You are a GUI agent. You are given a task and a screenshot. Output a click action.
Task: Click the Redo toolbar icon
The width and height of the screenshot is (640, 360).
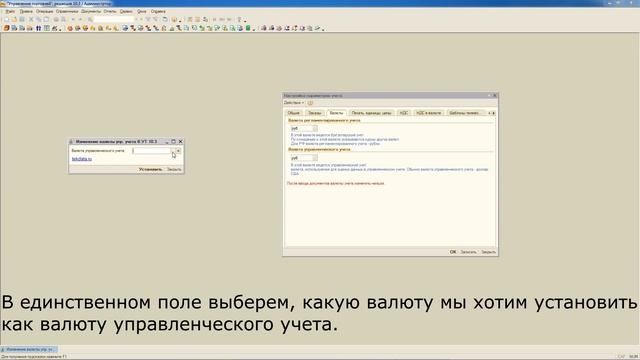[x=80, y=20]
